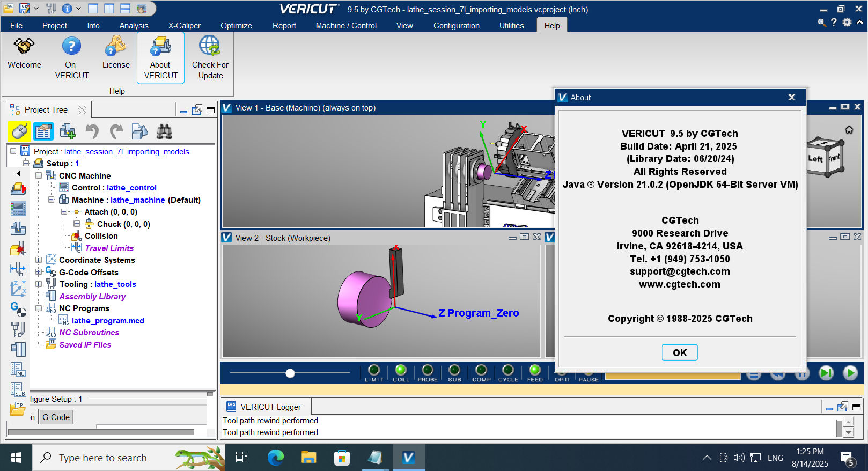
Task: Click the Play to End green button
Action: [850, 373]
